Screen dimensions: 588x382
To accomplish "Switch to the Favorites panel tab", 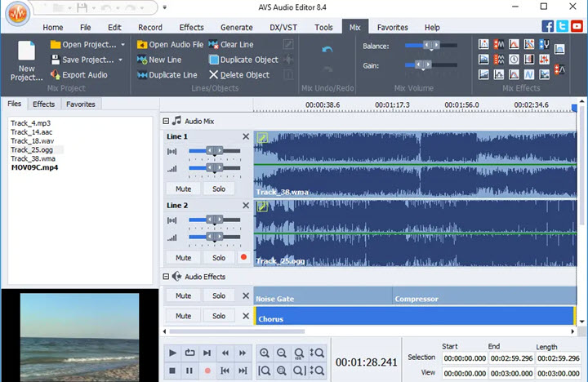I will tap(81, 104).
